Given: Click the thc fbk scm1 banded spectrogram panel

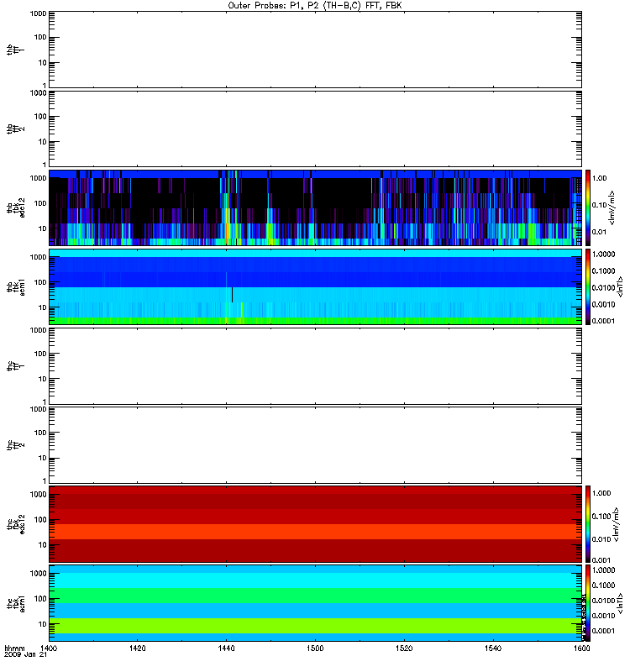Looking at the screenshot, I should (315, 603).
